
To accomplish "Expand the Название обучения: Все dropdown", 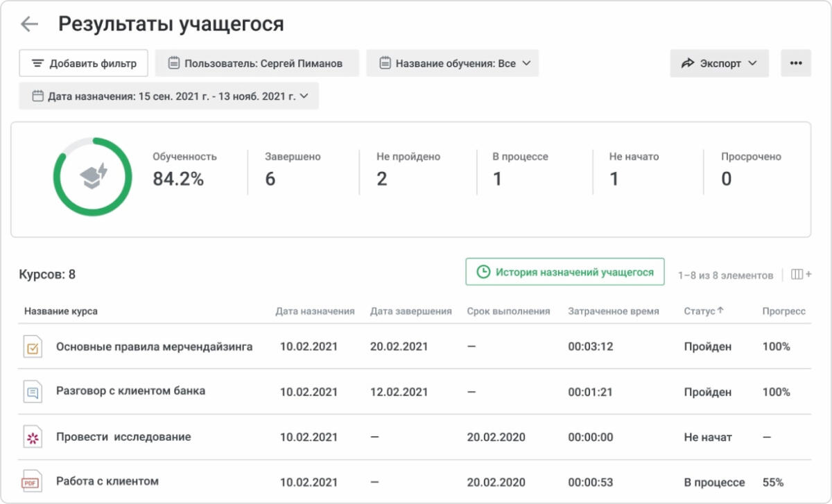I will (452, 63).
